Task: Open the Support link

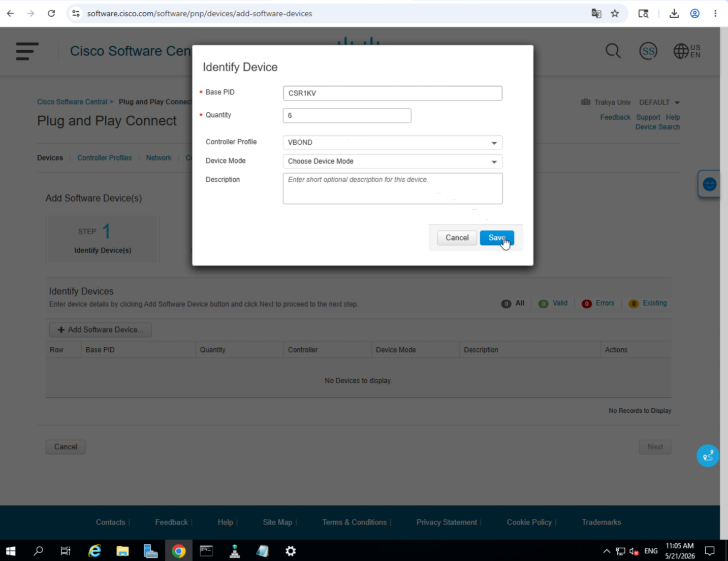Action: pyautogui.click(x=648, y=117)
